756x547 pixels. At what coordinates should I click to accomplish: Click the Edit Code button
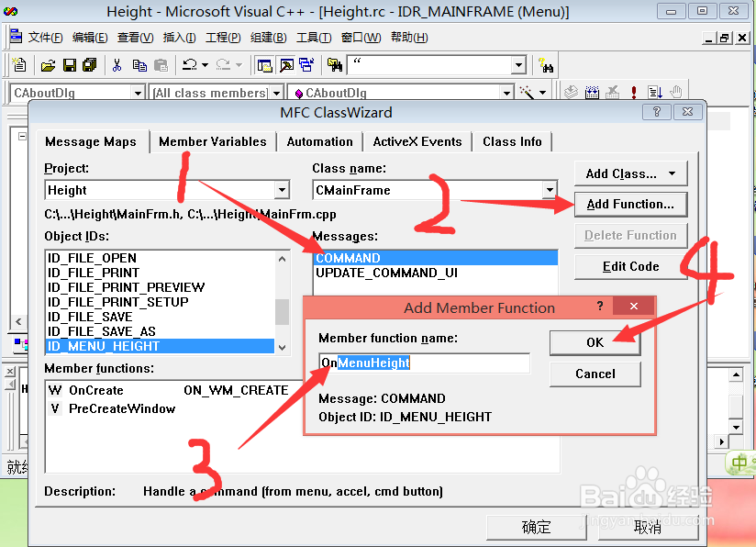click(630, 266)
